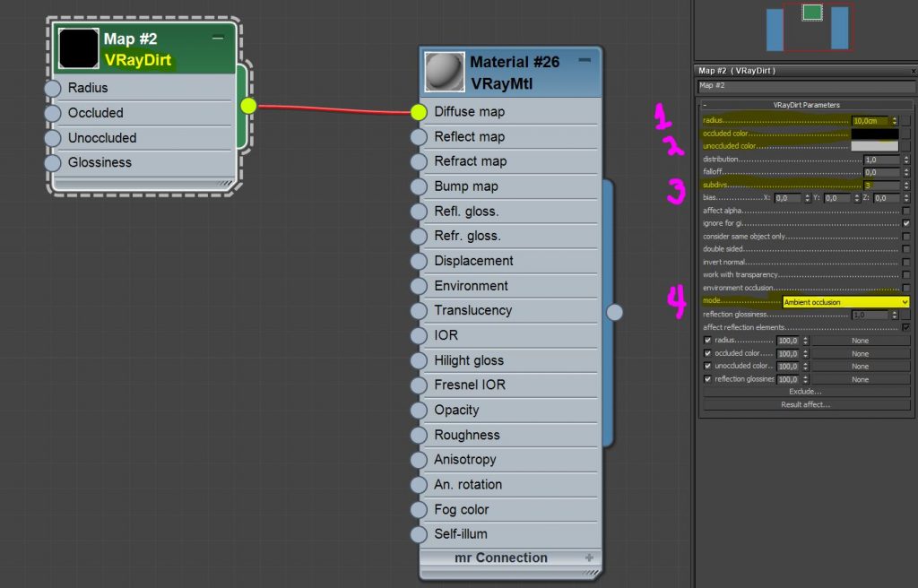The image size is (918, 588).
Task: Click the Radius input socket on VRayDirt
Action: [x=52, y=88]
